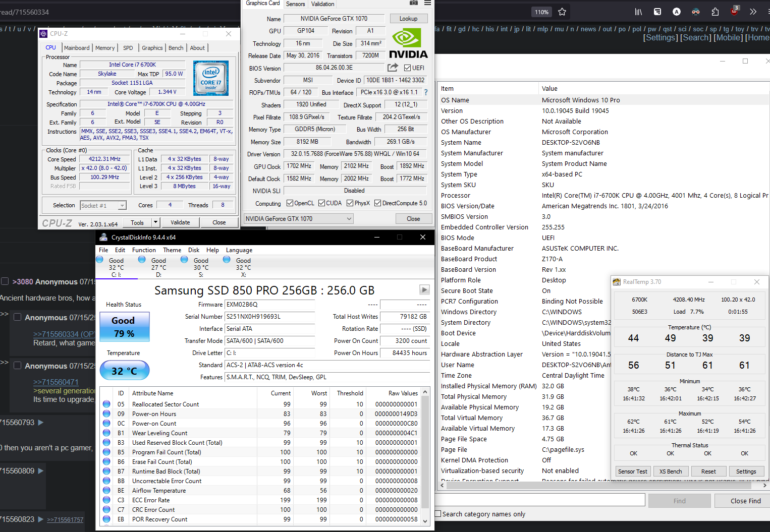The height and width of the screenshot is (532, 770).
Task: Open the uBlock Origin shield icon
Action: (x=734, y=11)
